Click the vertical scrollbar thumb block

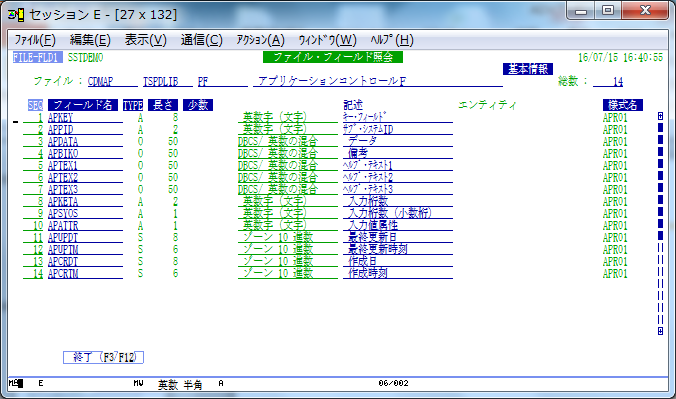[x=660, y=182]
